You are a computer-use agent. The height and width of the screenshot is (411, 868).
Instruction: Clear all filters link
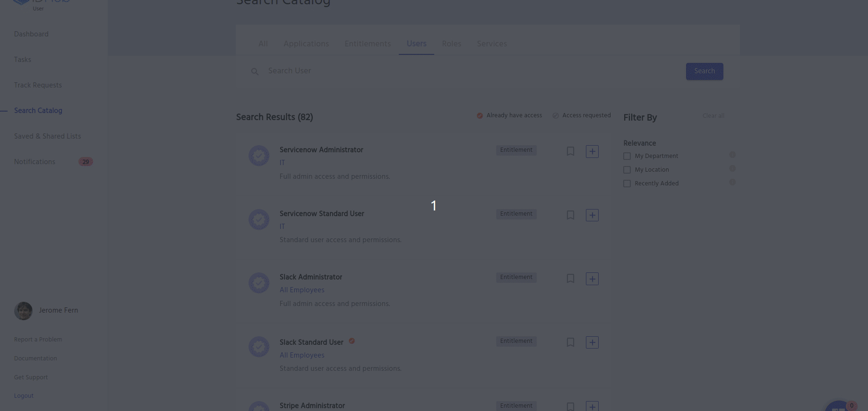point(713,116)
